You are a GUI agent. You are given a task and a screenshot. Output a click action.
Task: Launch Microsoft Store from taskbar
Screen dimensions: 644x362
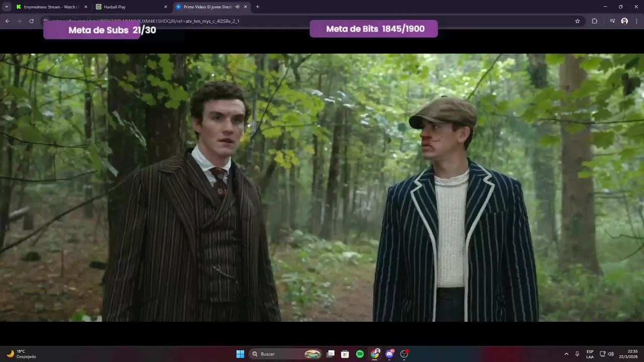pyautogui.click(x=345, y=354)
